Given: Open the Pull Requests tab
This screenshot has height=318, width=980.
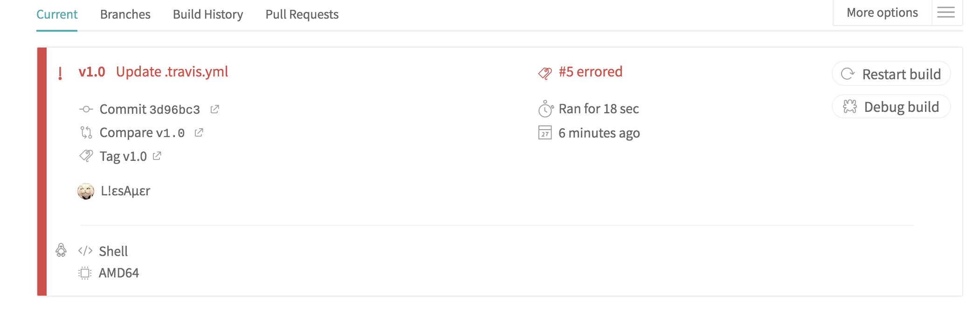Looking at the screenshot, I should pos(302,14).
